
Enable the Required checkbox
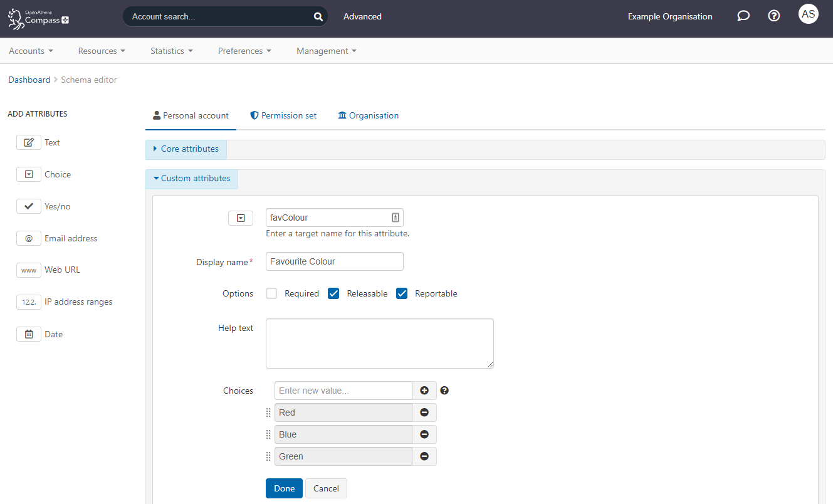coord(271,293)
